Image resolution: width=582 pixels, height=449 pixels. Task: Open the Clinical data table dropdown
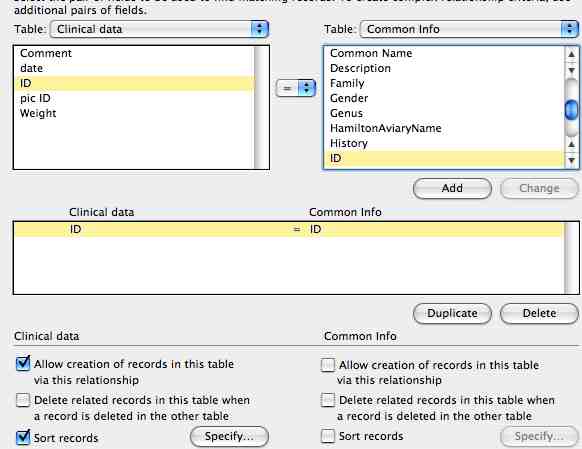point(159,29)
